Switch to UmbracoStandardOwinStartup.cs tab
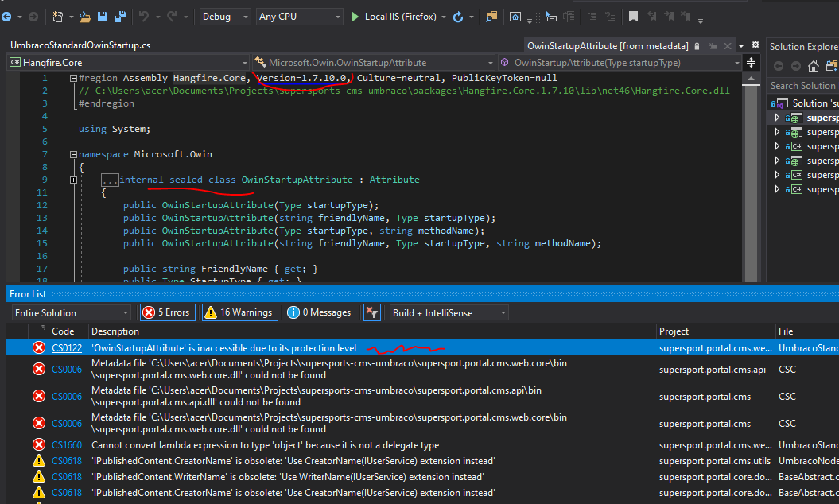 pos(80,46)
